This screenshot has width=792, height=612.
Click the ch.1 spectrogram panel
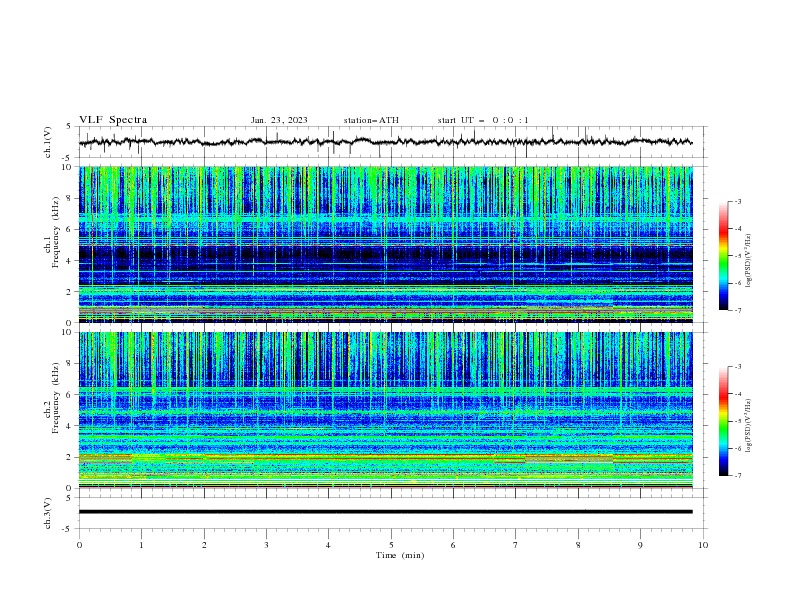pyautogui.click(x=386, y=244)
